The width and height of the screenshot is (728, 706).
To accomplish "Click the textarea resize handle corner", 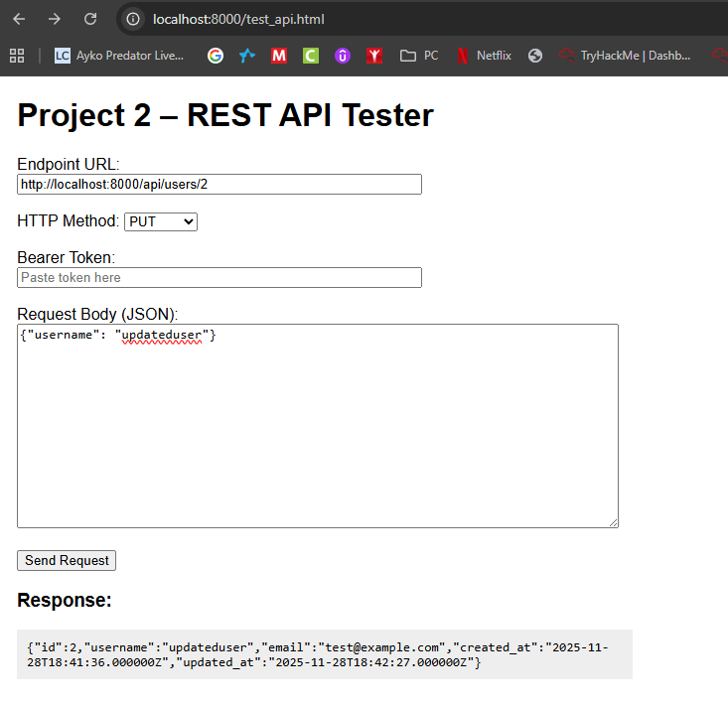I will tap(614, 522).
